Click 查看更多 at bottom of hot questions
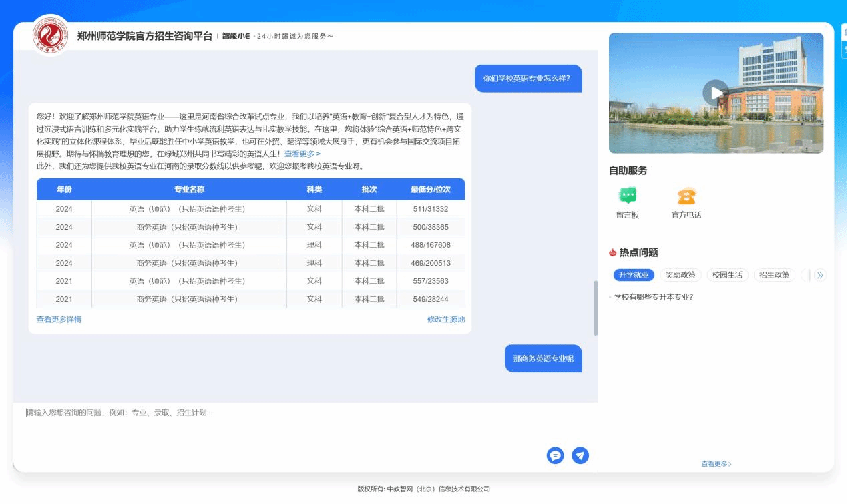Screen dimensions: 848x504 [x=716, y=464]
